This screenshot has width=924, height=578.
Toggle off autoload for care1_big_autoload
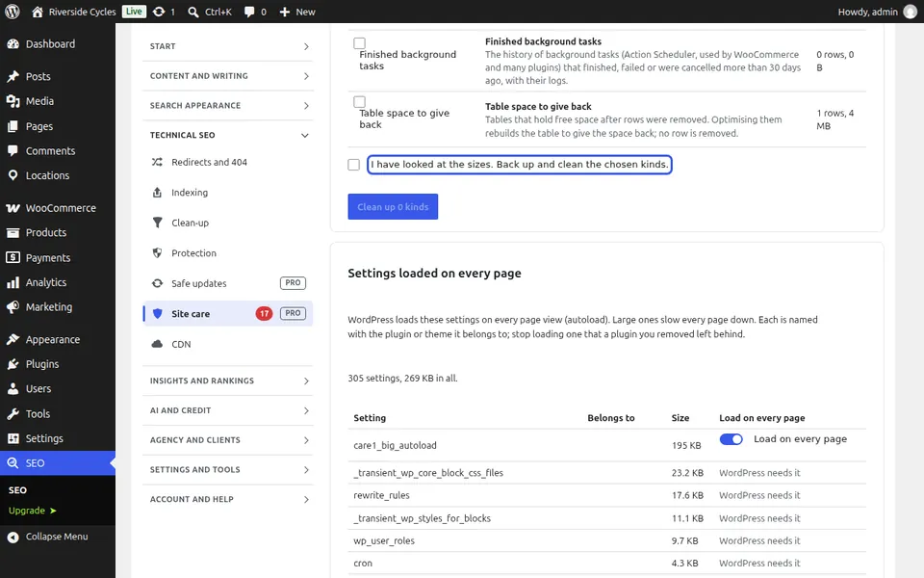tap(731, 439)
